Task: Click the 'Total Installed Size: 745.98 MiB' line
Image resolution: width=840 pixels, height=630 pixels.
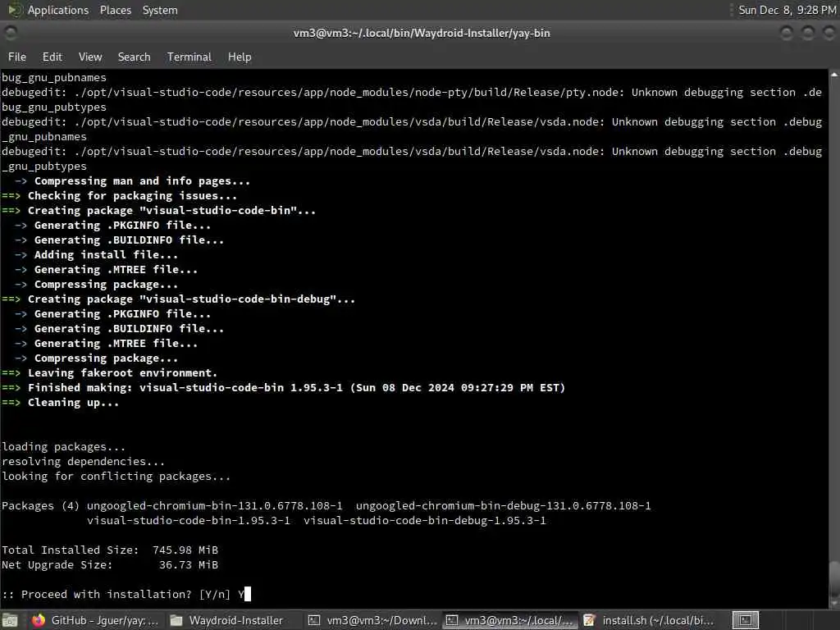Action: tap(110, 550)
